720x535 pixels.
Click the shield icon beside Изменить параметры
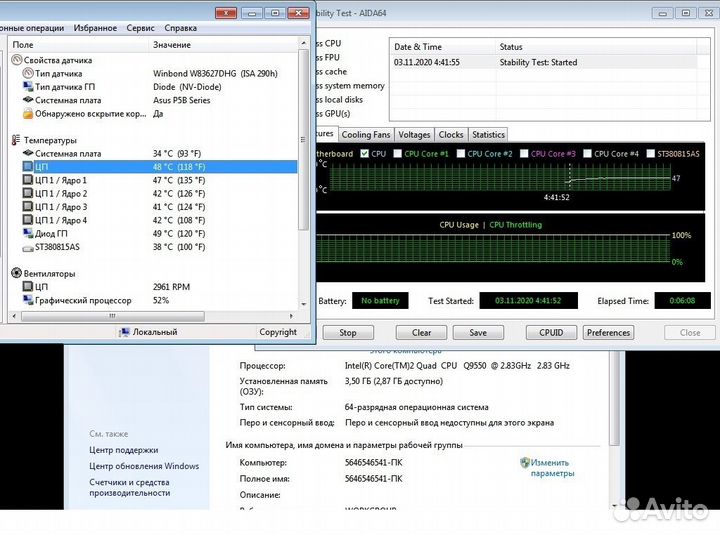[524, 463]
